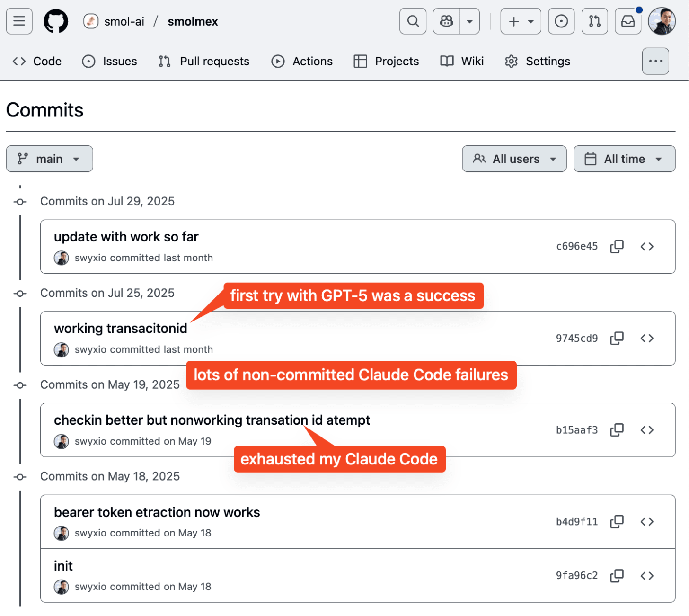Viewport: 689px width, 616px height.
Task: Open the hamburger navigation menu
Action: 19,21
